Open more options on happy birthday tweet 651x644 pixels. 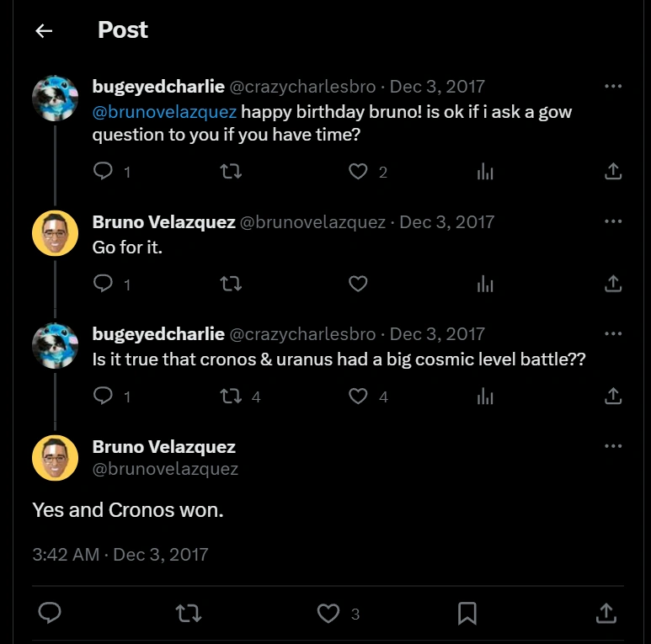(x=613, y=86)
